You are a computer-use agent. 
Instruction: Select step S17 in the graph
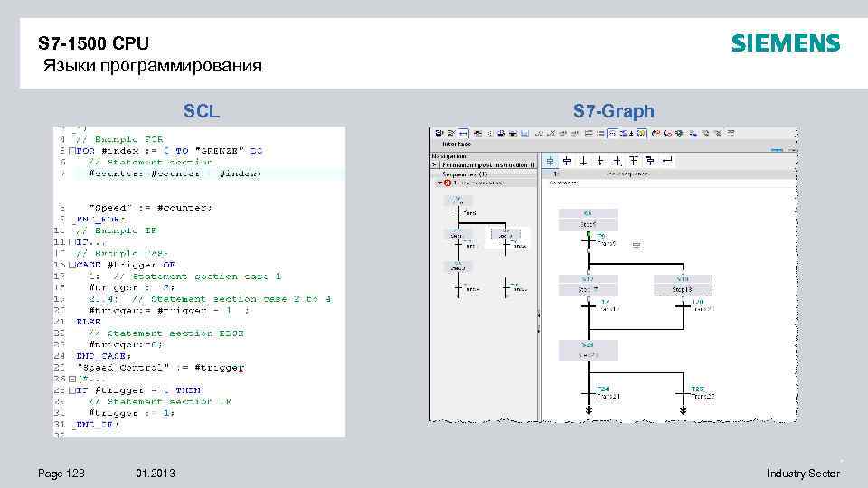click(588, 285)
